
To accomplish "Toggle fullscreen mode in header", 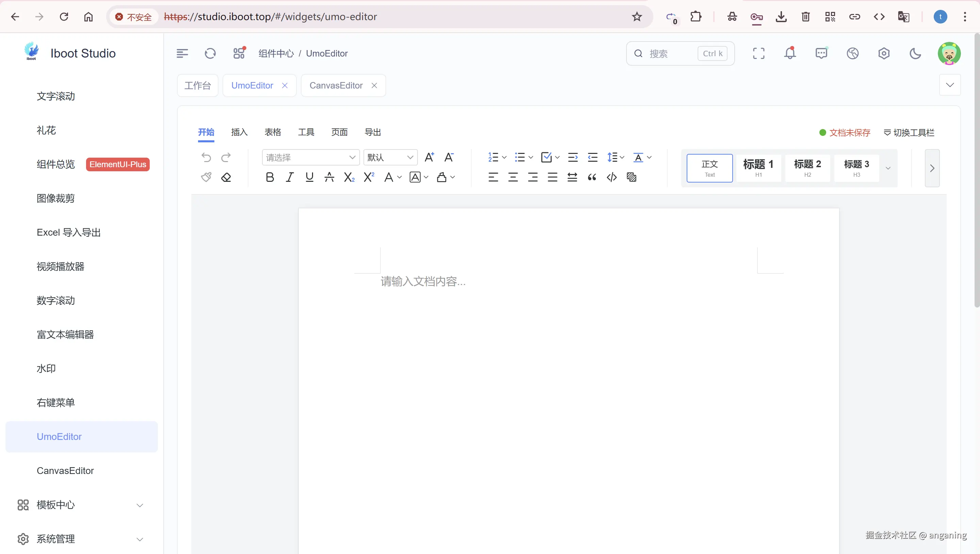I will (x=758, y=54).
